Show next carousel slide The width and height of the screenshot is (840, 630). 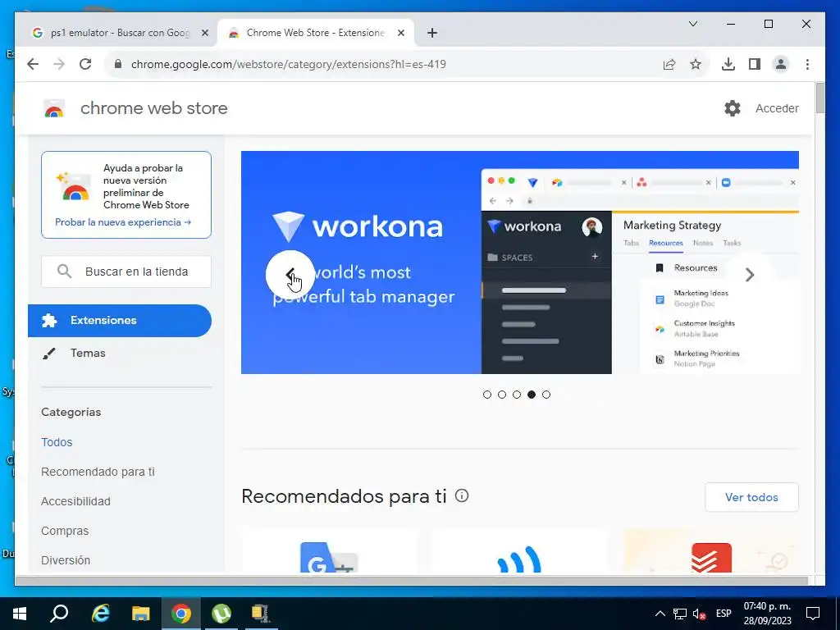750,275
